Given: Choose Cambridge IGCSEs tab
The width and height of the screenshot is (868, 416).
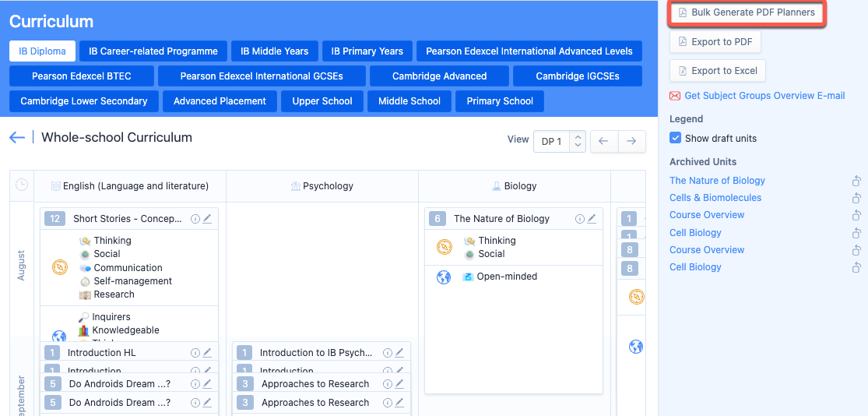Looking at the screenshot, I should coord(578,76).
